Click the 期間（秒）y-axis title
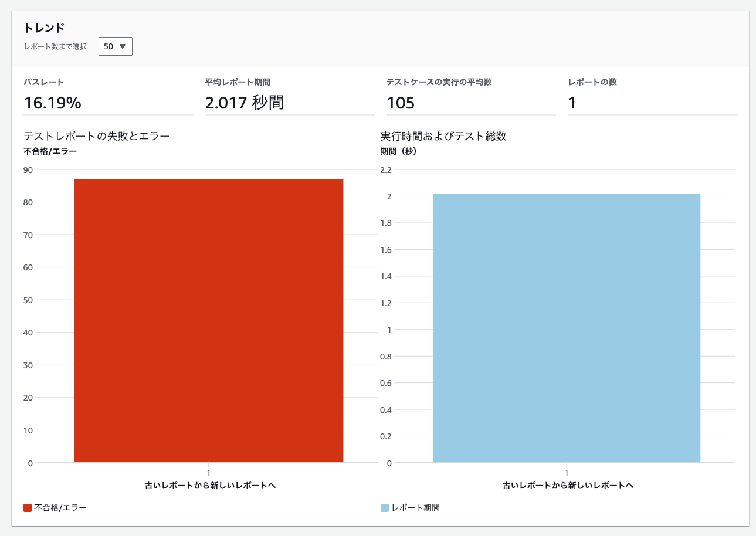 [399, 151]
